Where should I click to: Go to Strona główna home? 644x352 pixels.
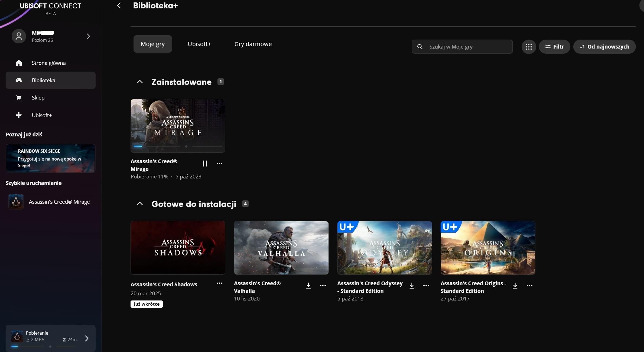[x=48, y=63]
